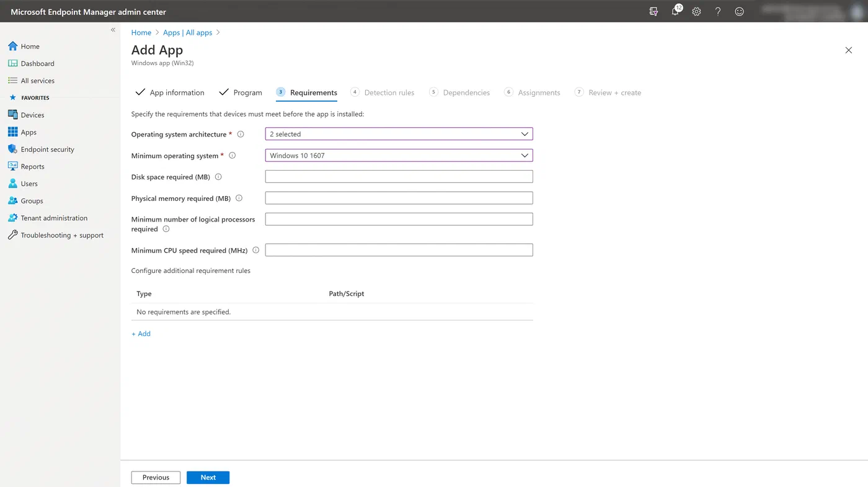Select the Requirements step tab
Screen dimensions: 868x487
point(307,92)
